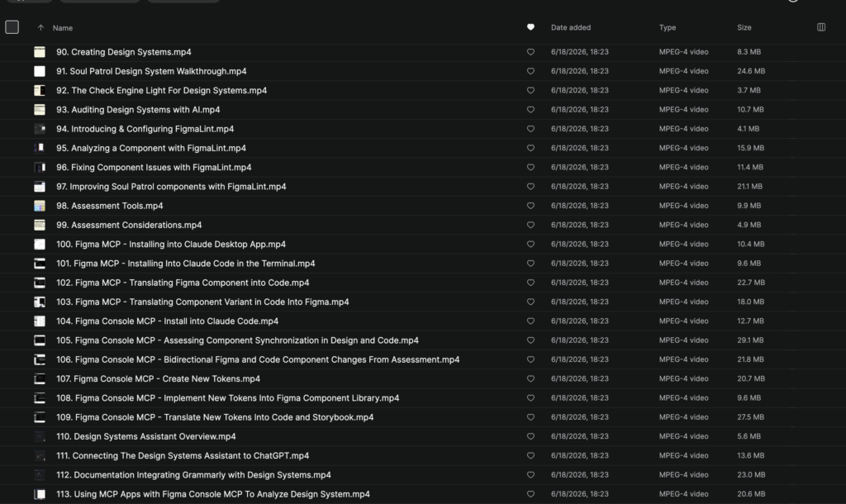Open thumbnail of 90. Creating Design Systems.mp4
The image size is (846, 504).
(x=40, y=52)
